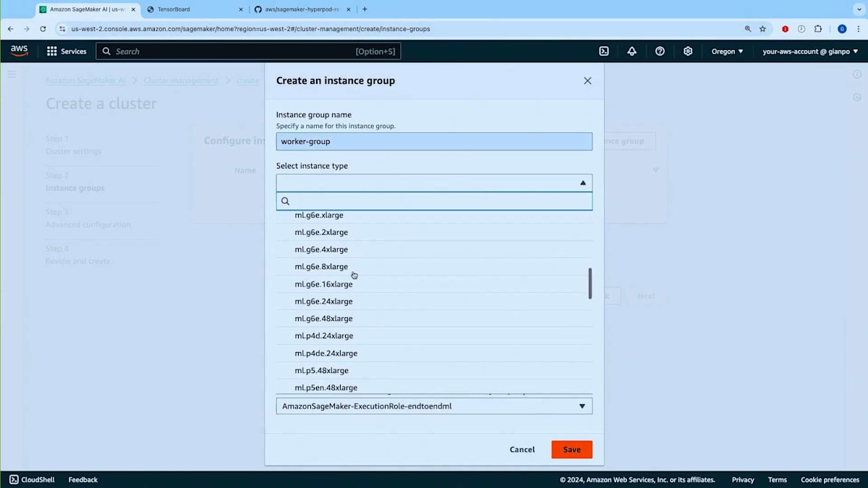
Task: Reload the page in the browser
Action: pyautogui.click(x=43, y=29)
